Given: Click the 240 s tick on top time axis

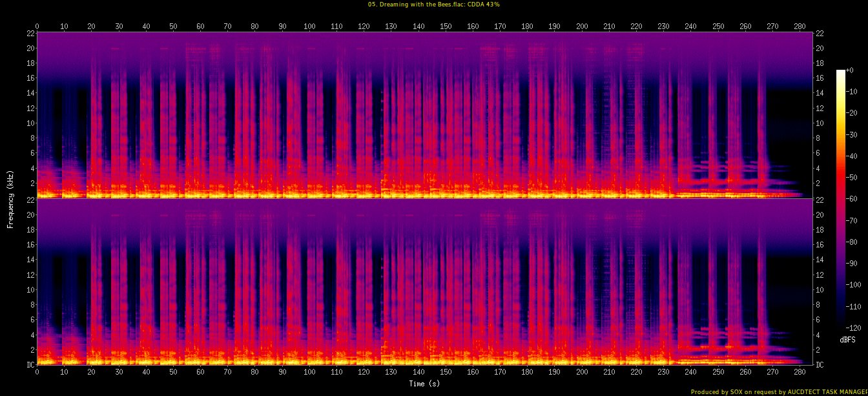Looking at the screenshot, I should coord(691,26).
